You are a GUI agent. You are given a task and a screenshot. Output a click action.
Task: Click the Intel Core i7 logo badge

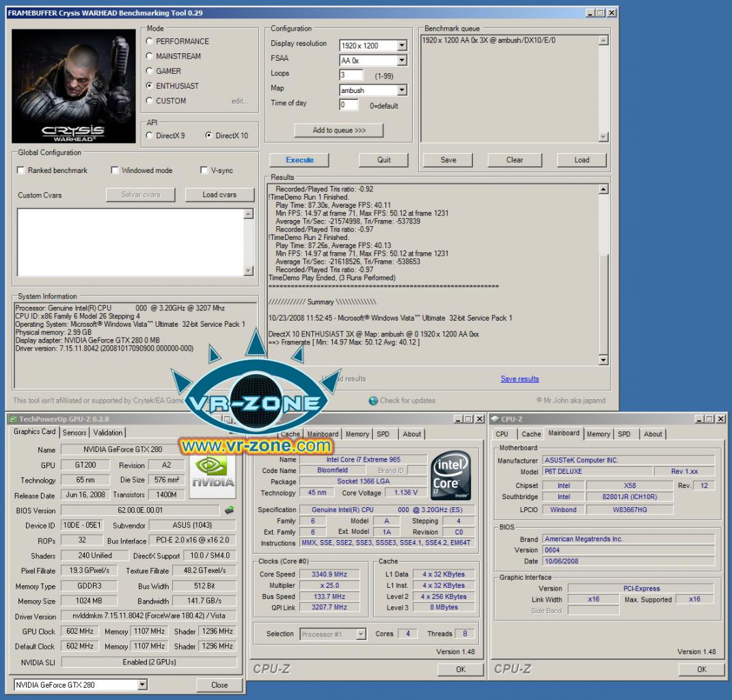pyautogui.click(x=450, y=475)
